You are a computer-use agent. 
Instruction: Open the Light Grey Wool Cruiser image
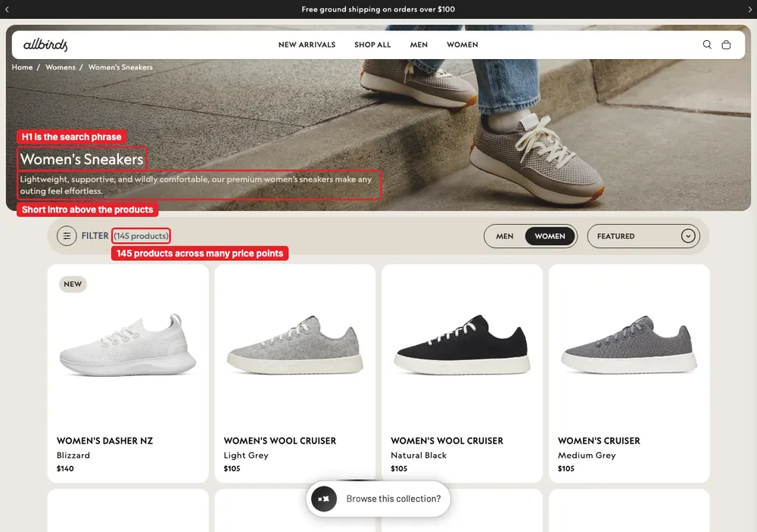[x=295, y=345]
